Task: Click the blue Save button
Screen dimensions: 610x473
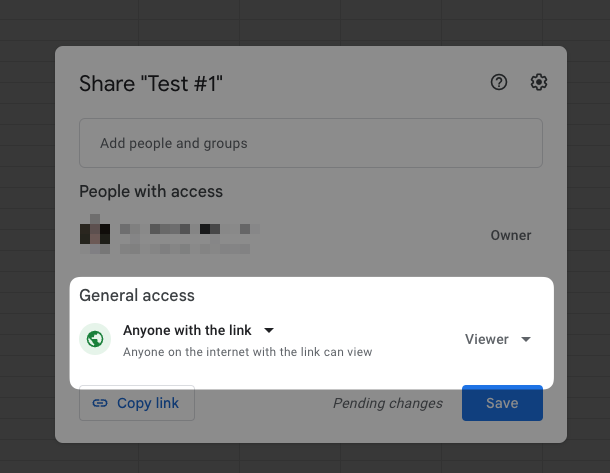Action: pos(502,404)
